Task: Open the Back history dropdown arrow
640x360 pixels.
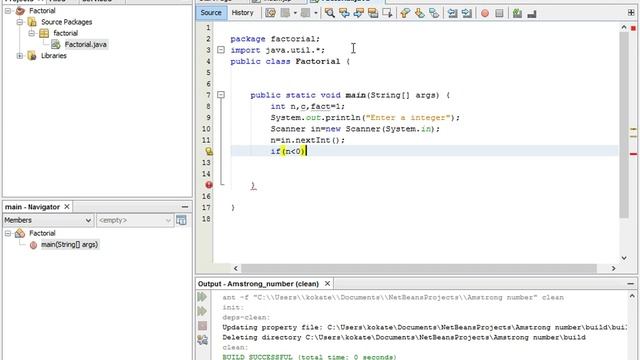Action: [295, 13]
